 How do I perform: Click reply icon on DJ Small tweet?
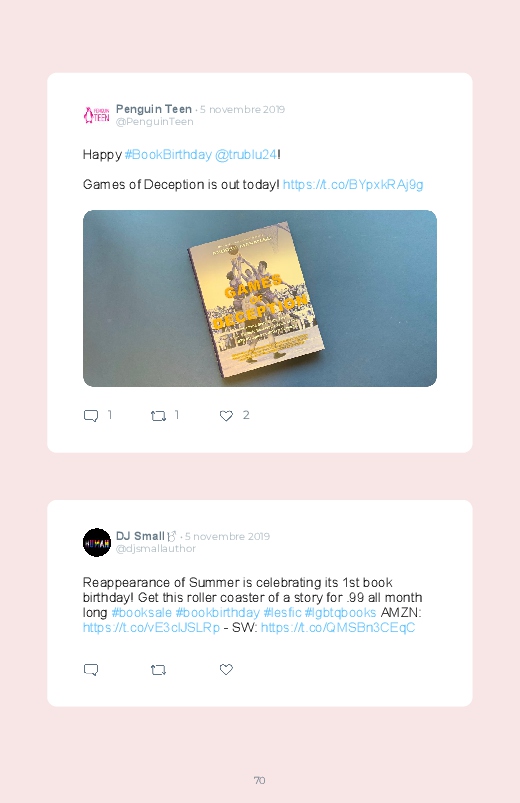[91, 669]
